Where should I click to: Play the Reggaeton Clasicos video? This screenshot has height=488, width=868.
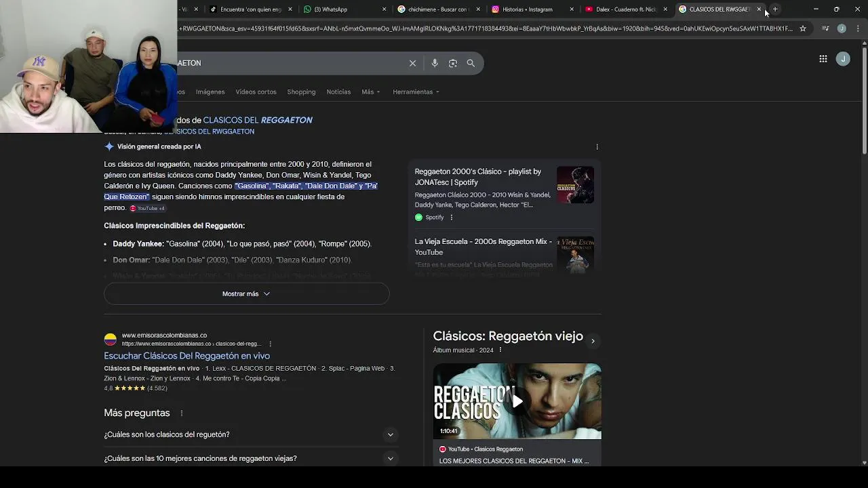point(517,401)
